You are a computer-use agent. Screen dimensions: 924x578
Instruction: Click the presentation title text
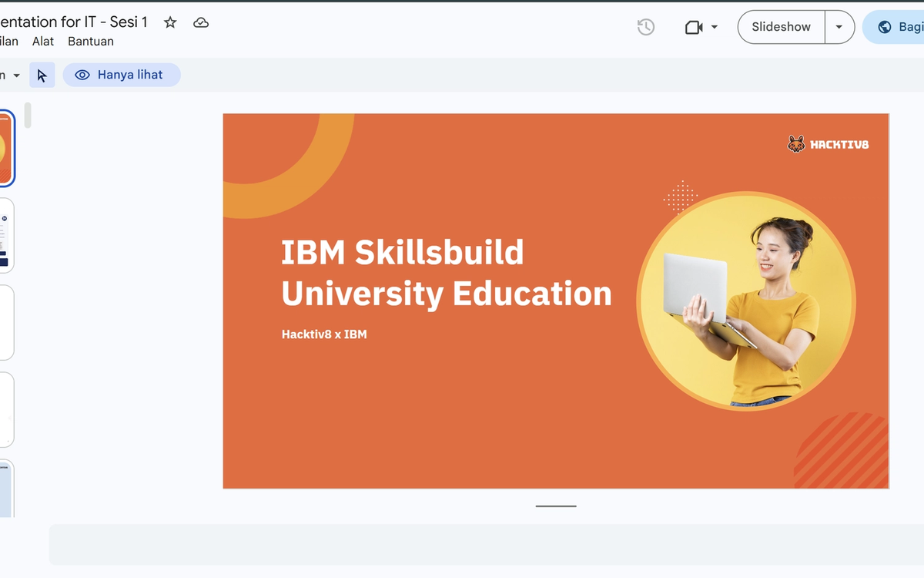74,22
